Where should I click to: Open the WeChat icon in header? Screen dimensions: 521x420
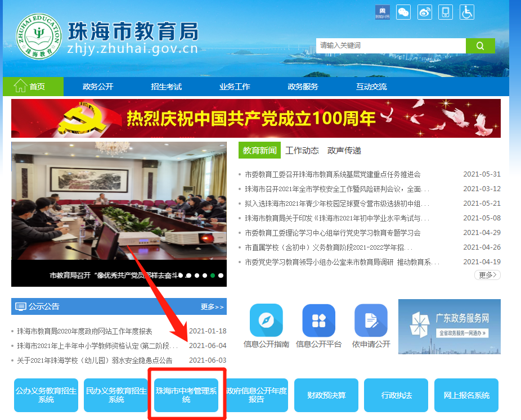[403, 12]
